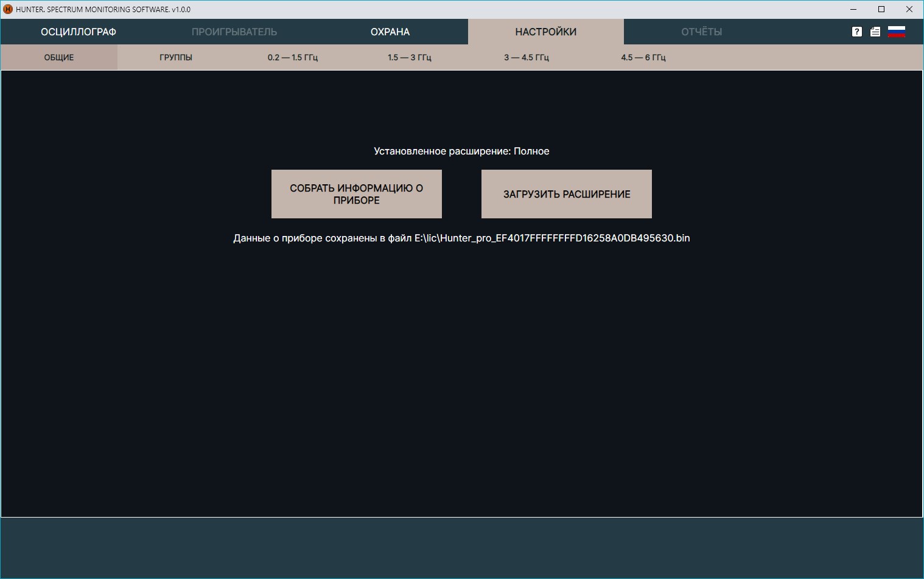The image size is (924, 579).
Task: Switch language using the Russian flag icon
Action: 896,32
